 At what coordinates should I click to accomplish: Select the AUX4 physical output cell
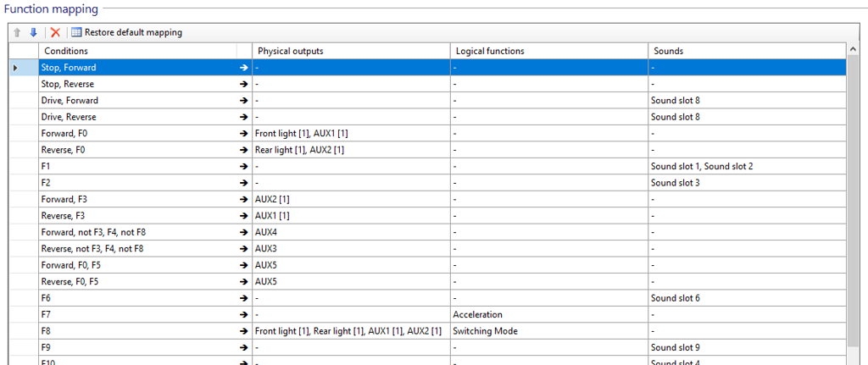[350, 232]
